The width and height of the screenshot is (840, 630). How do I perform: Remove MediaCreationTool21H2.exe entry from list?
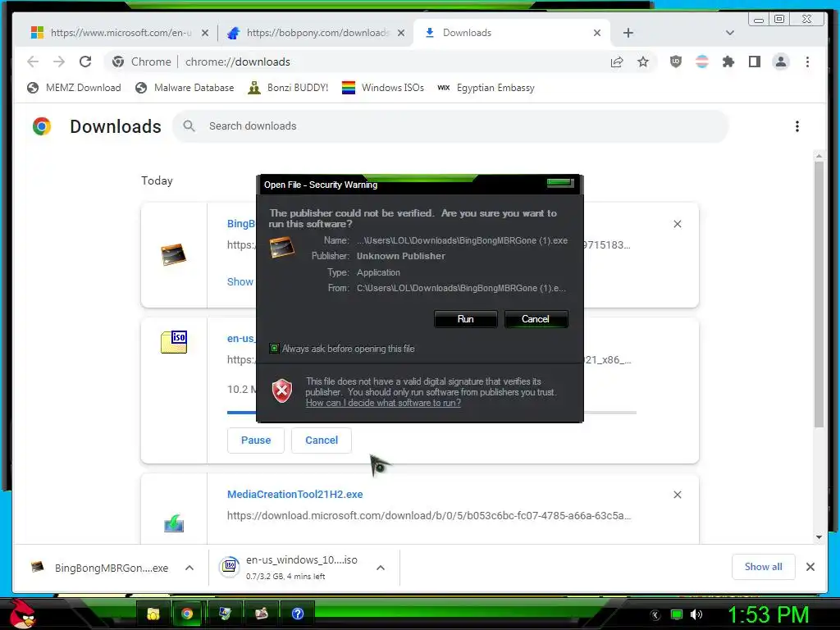point(677,495)
